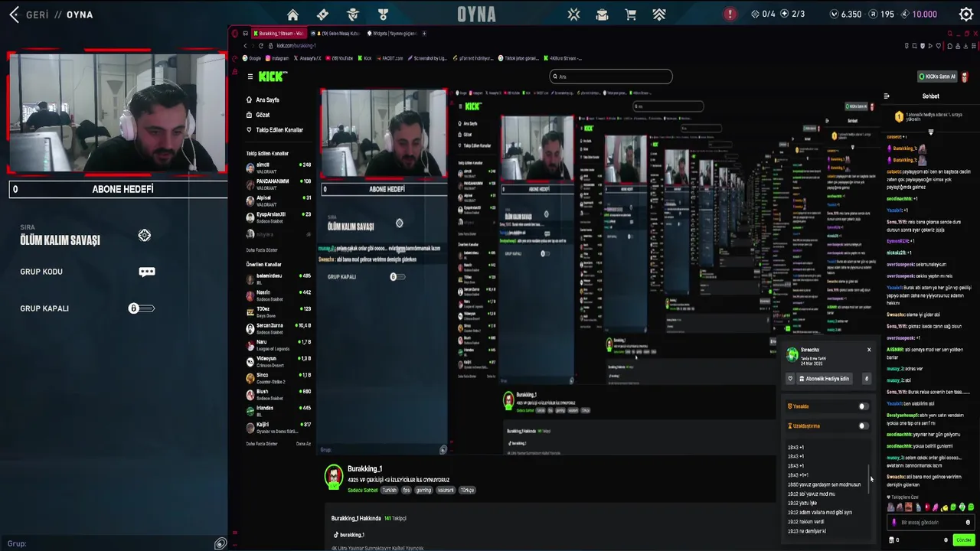Open Ana Sayfa in Kick sidebar
The height and width of the screenshot is (551, 980).
263,100
